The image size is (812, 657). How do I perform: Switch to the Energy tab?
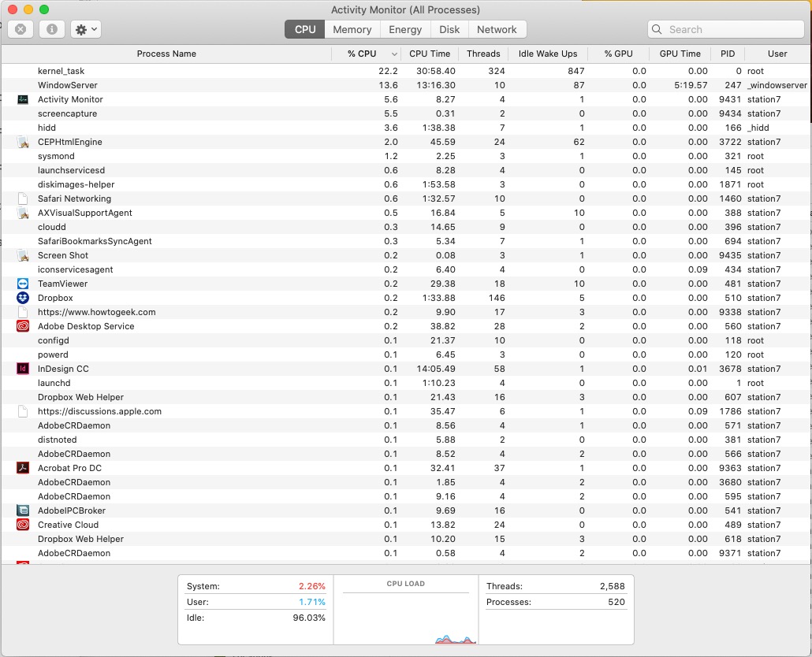click(x=405, y=29)
